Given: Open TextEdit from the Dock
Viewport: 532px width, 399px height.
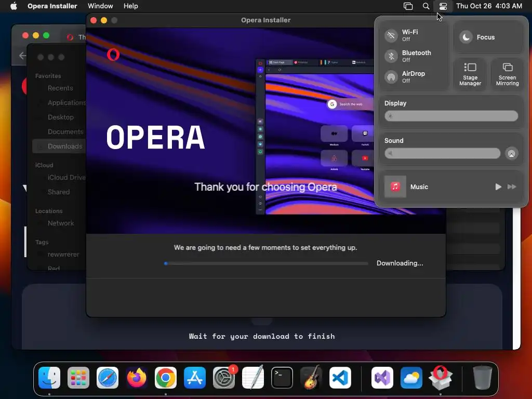Looking at the screenshot, I should pos(253,378).
